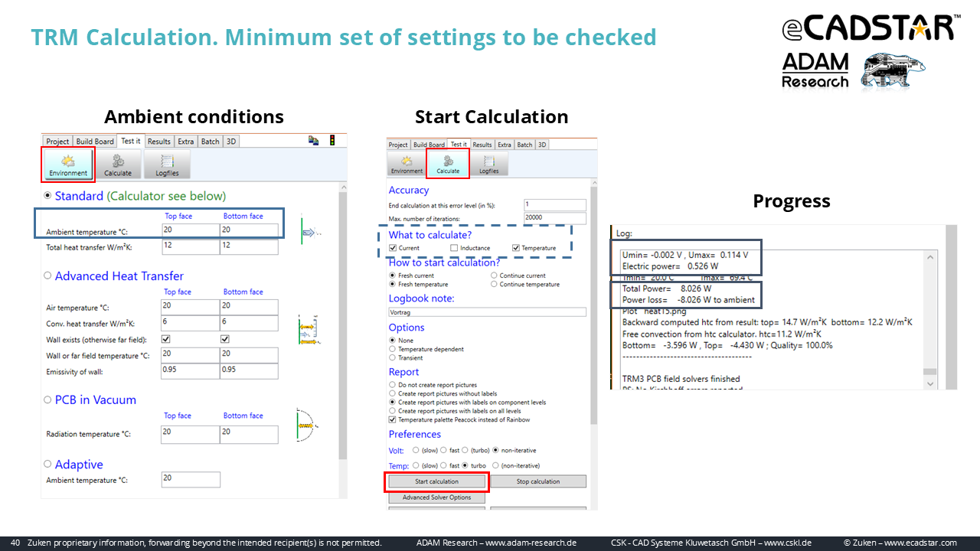
Task: Click Calculate icon in Start Calculation panel
Action: [x=448, y=164]
